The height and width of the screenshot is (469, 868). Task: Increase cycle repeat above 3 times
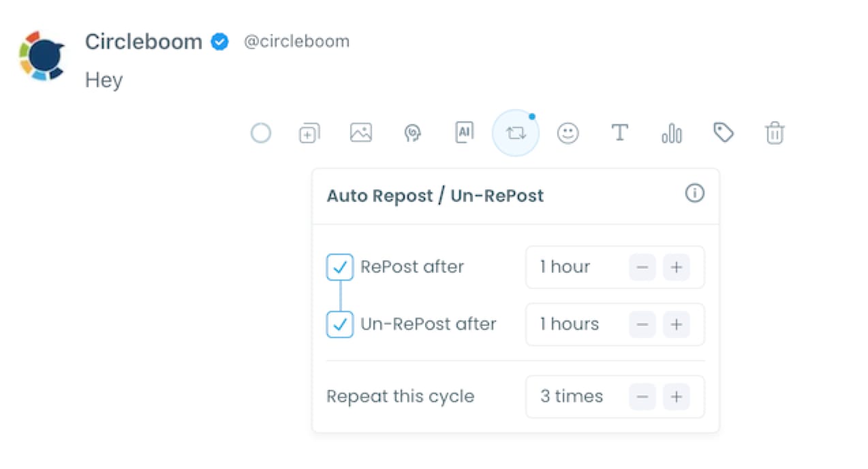point(677,396)
